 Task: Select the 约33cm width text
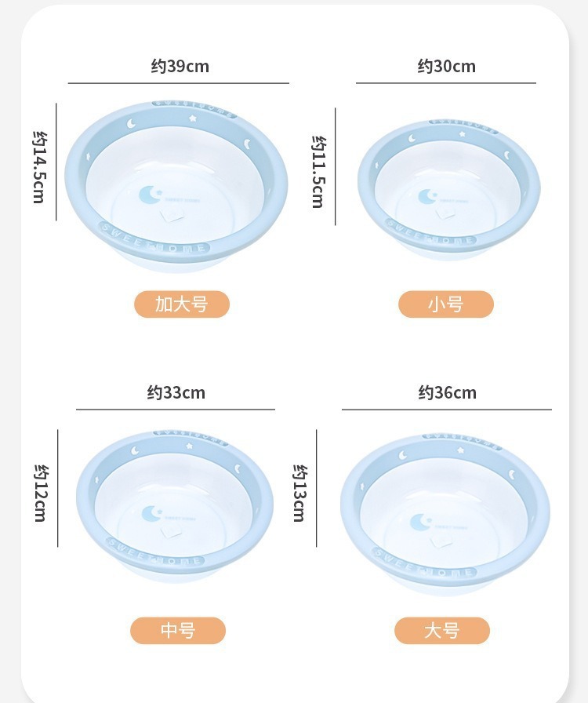176,392
